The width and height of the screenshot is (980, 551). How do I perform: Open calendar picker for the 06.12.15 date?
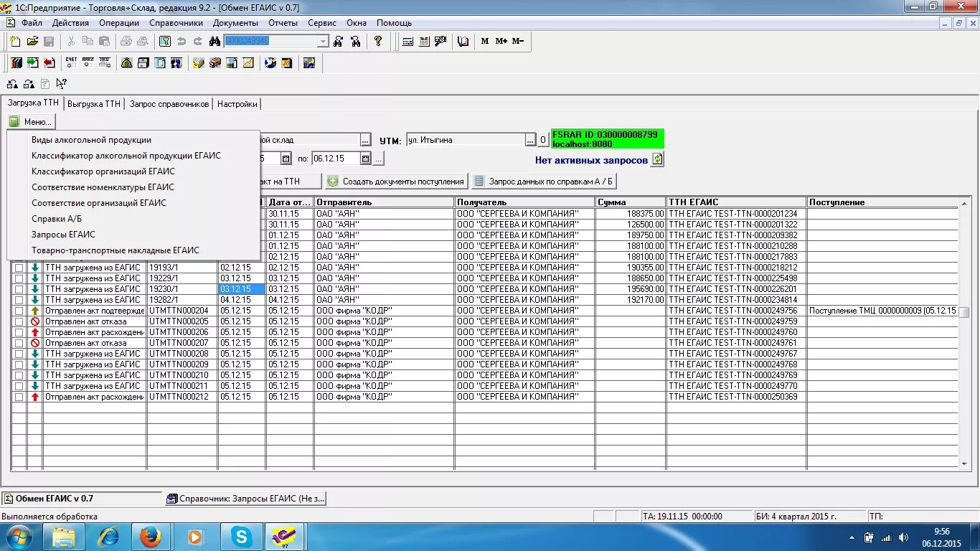(365, 159)
